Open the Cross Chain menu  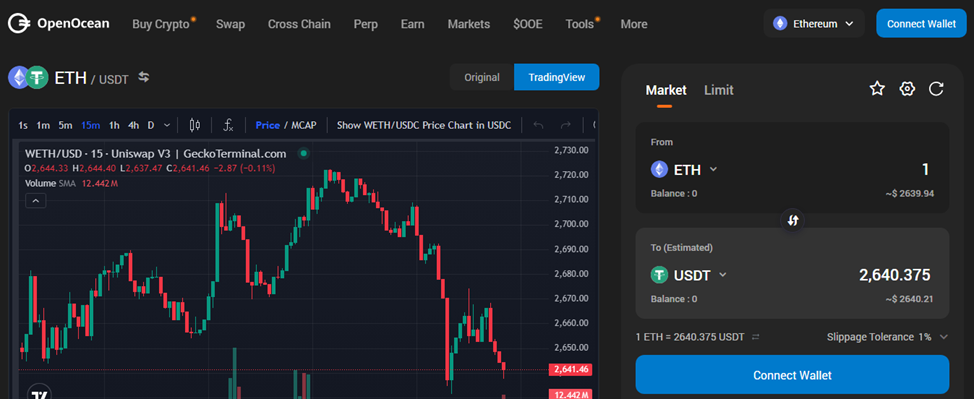coord(299,24)
